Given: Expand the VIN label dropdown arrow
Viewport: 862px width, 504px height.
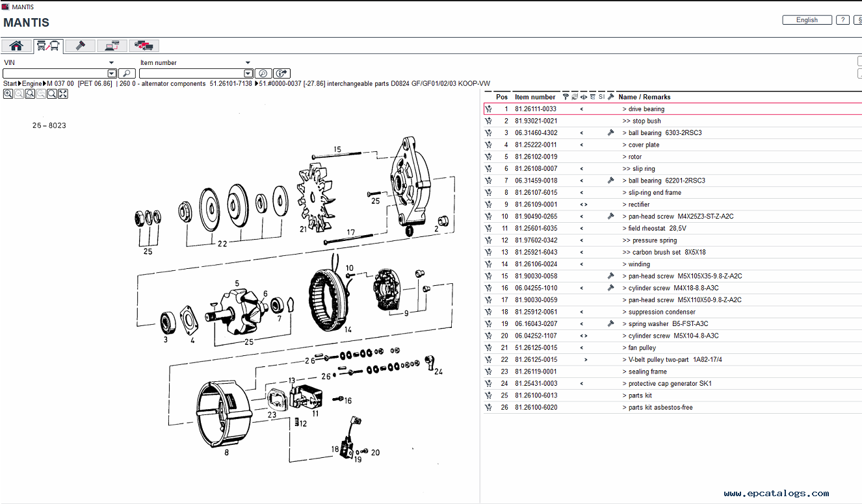Looking at the screenshot, I should 112,63.
